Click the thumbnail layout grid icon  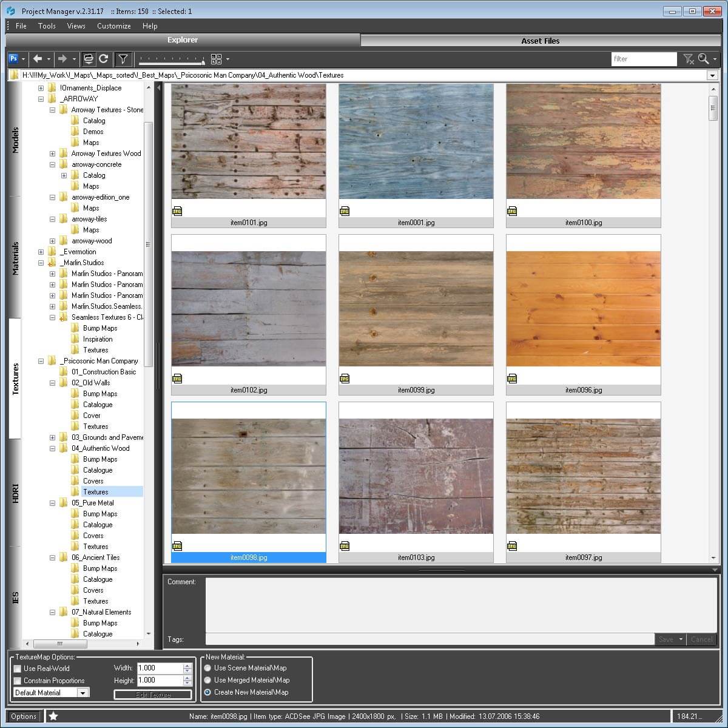pos(216,58)
